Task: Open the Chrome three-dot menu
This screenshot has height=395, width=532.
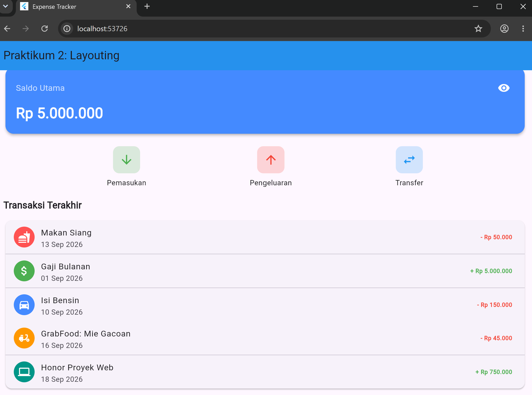Action: pos(523,29)
